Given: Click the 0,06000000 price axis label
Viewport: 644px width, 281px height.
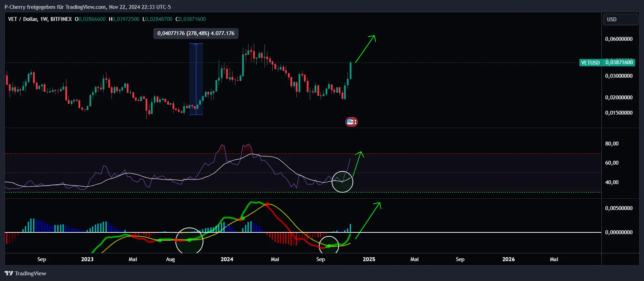Looking at the screenshot, I should click(x=619, y=39).
